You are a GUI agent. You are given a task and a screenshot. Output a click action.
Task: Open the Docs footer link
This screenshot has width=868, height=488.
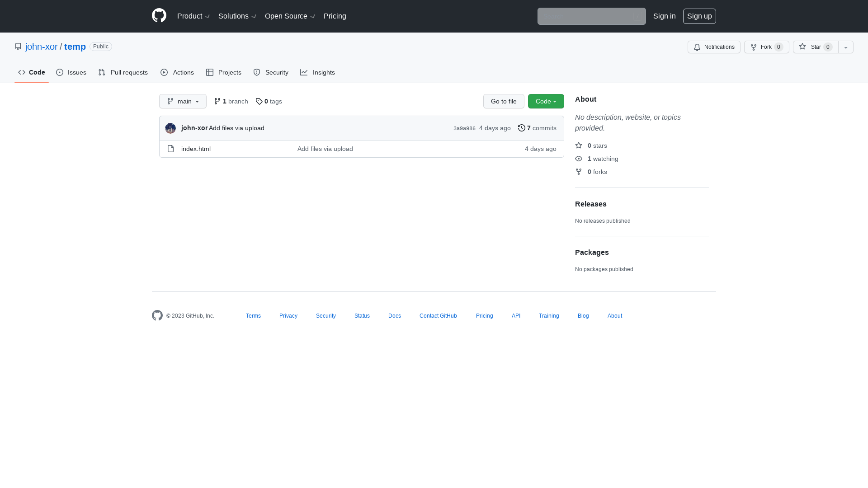click(395, 316)
